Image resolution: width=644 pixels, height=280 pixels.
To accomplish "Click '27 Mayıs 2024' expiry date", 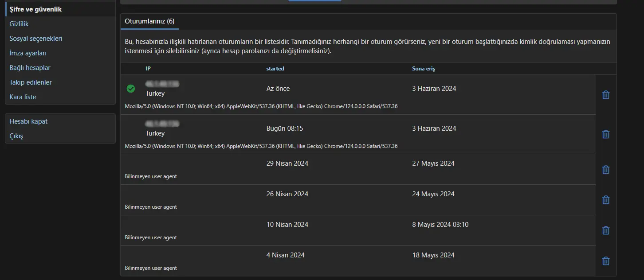I will pyautogui.click(x=433, y=163).
